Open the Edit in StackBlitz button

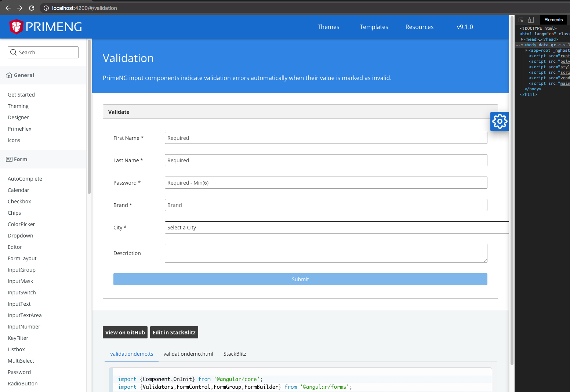pos(174,332)
